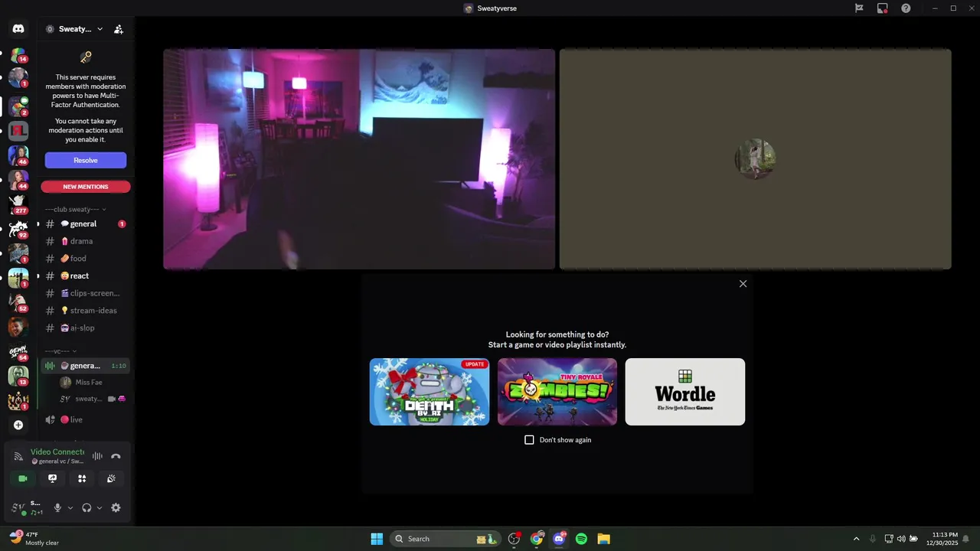This screenshot has height=551, width=980.
Task: Open server with 13 badge
Action: (x=18, y=375)
